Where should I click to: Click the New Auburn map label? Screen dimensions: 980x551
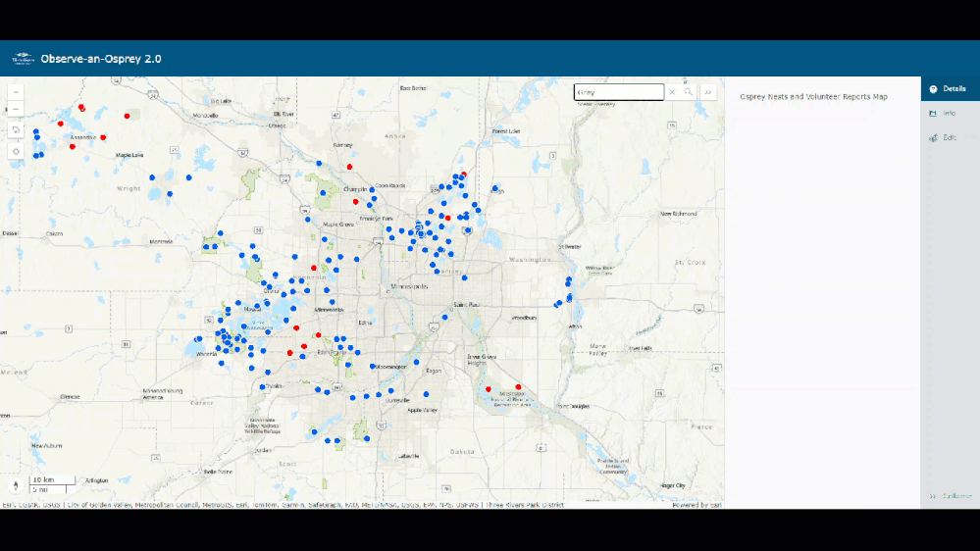tap(47, 445)
